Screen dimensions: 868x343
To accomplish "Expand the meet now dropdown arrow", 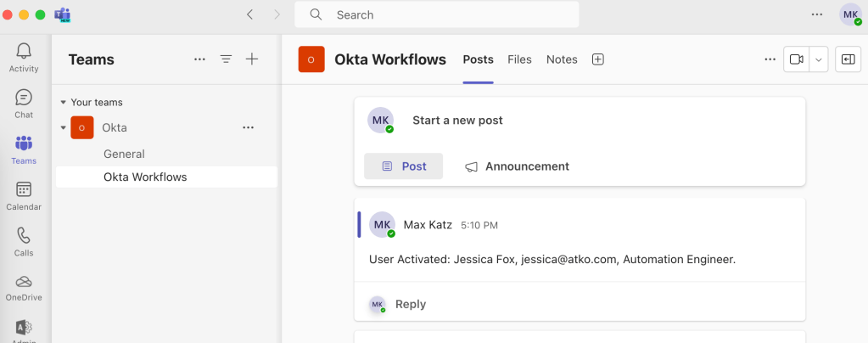I will (x=819, y=59).
